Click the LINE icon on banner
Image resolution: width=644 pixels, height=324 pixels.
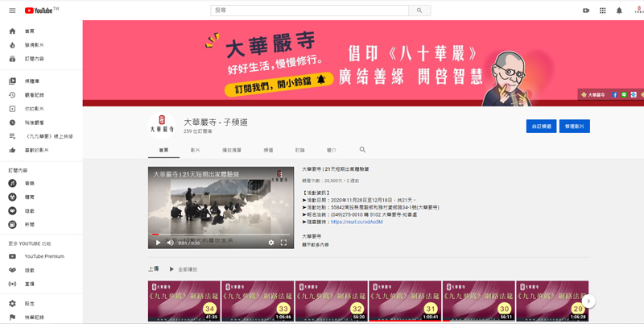(x=624, y=94)
